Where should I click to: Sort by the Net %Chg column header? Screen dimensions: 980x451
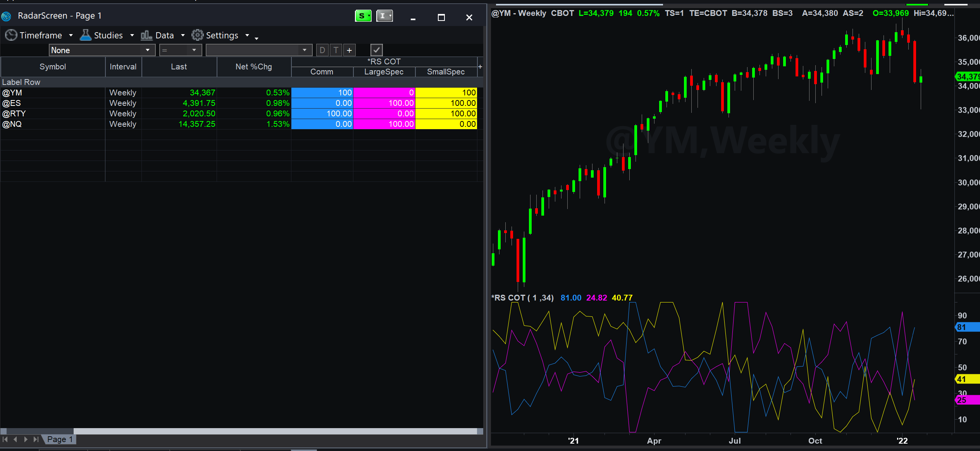click(253, 67)
